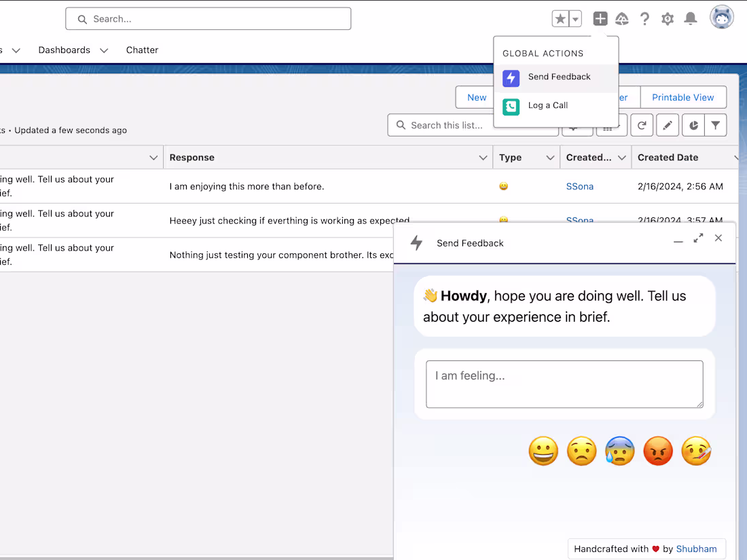This screenshot has width=747, height=560.
Task: Switch to the Chatter tab
Action: (x=142, y=50)
